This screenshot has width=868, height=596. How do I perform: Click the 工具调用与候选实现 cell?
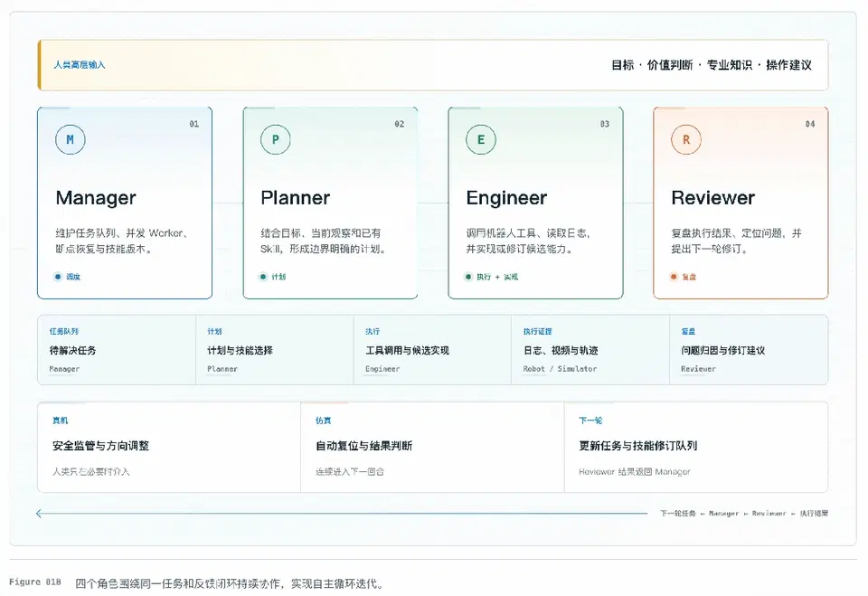click(408, 350)
